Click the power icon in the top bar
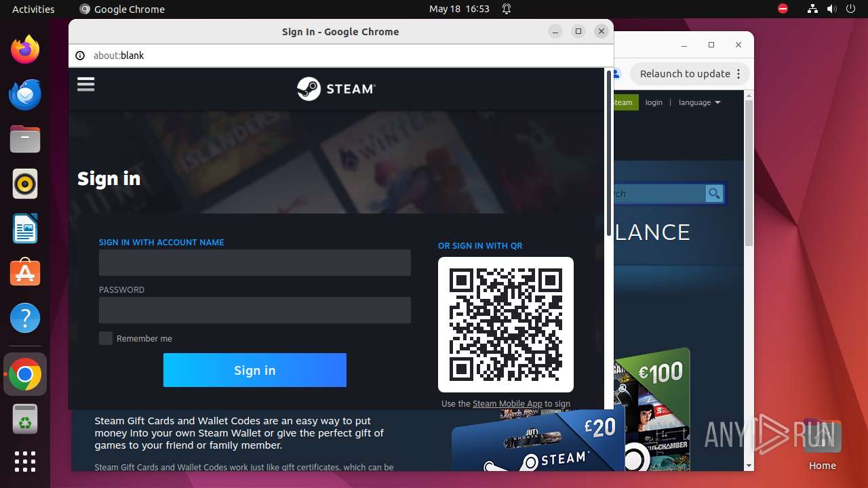Image resolution: width=868 pixels, height=488 pixels. (x=851, y=9)
